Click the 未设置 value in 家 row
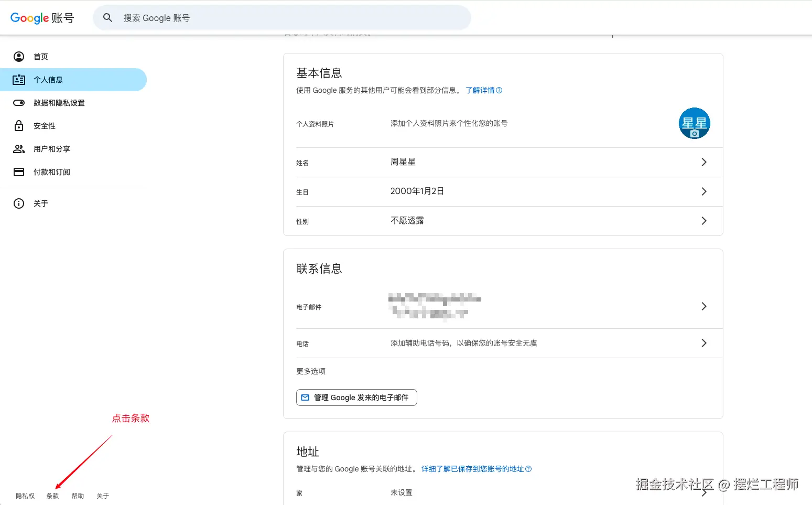This screenshot has height=505, width=812. tap(402, 492)
